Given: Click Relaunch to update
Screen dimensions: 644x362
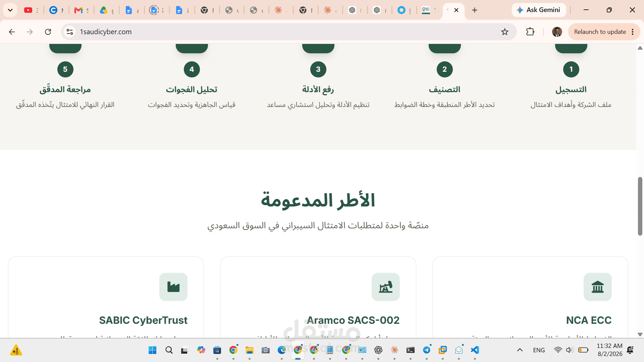Looking at the screenshot, I should pos(600,32).
